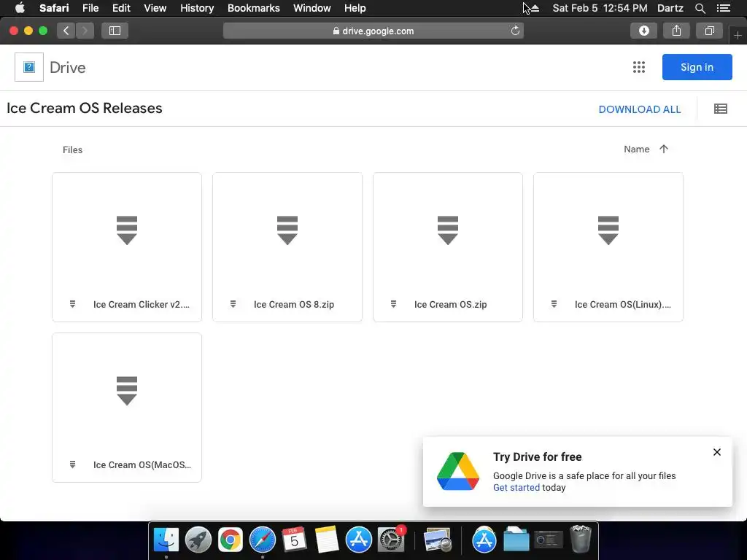
Task: Open Safari compass icon in the dock
Action: coord(263,540)
